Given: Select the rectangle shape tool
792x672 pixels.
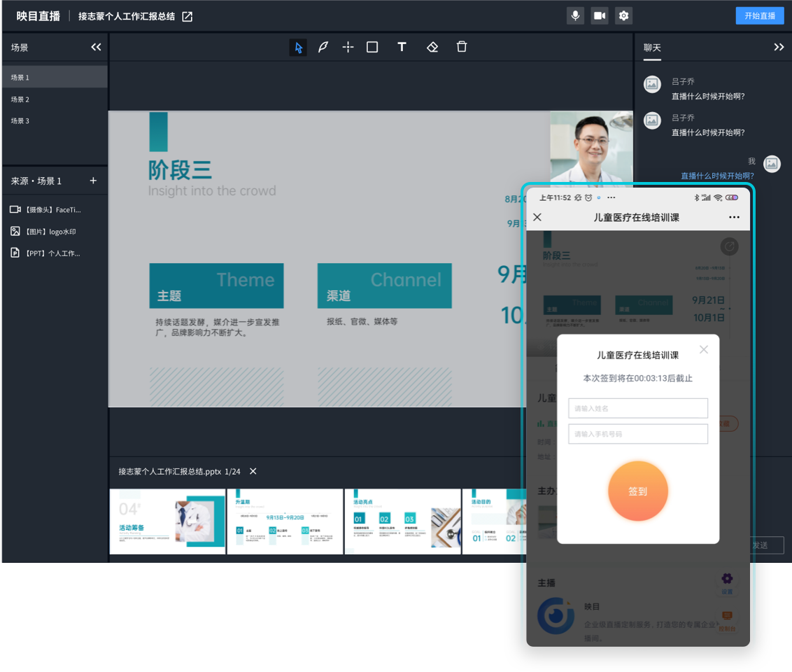Looking at the screenshot, I should [x=372, y=47].
